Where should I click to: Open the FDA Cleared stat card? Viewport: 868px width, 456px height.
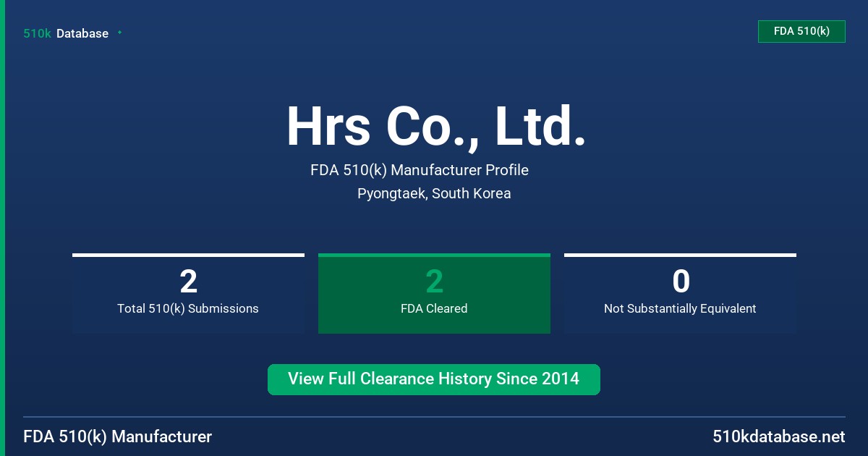434,293
